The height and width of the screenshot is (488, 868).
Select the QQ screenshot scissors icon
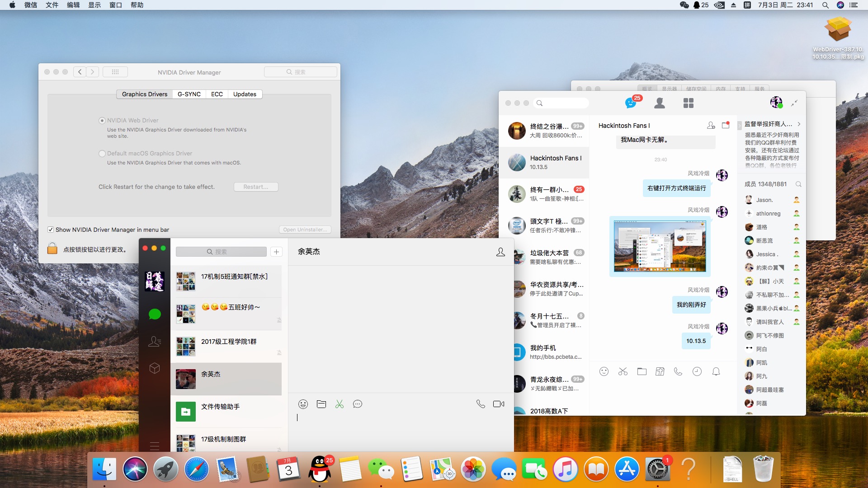point(623,371)
